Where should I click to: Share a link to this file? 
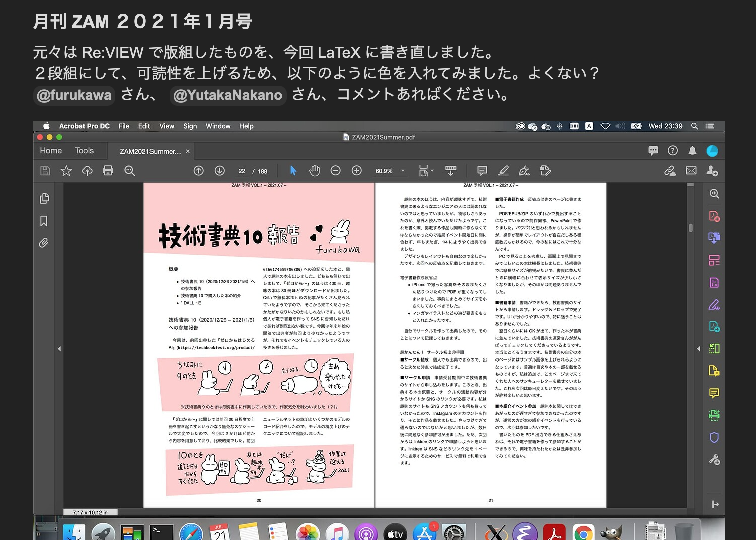[x=670, y=171]
